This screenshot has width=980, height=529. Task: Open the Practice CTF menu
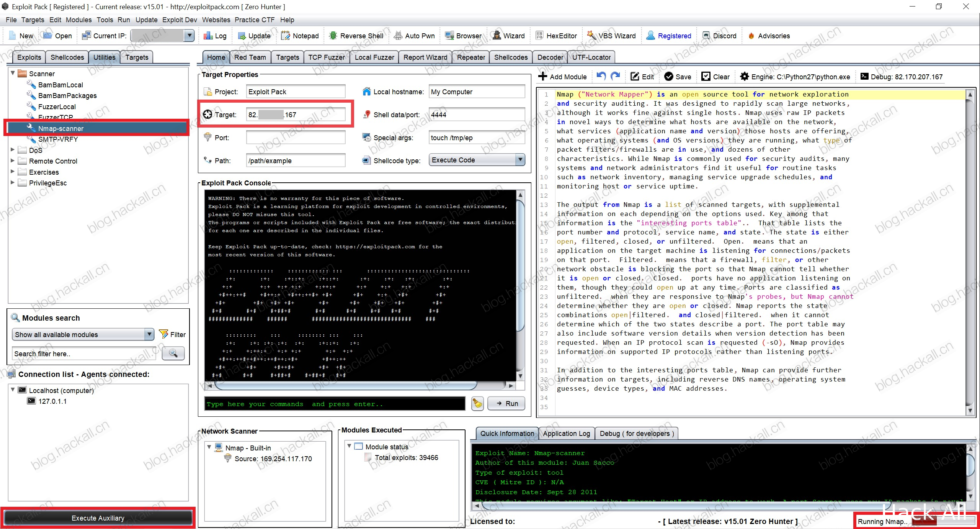pyautogui.click(x=255, y=20)
